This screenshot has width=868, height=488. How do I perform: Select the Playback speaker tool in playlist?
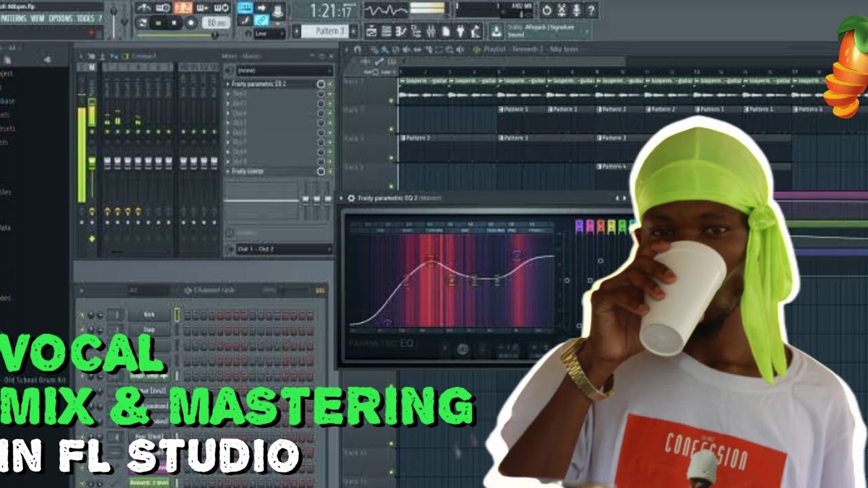pos(460,49)
